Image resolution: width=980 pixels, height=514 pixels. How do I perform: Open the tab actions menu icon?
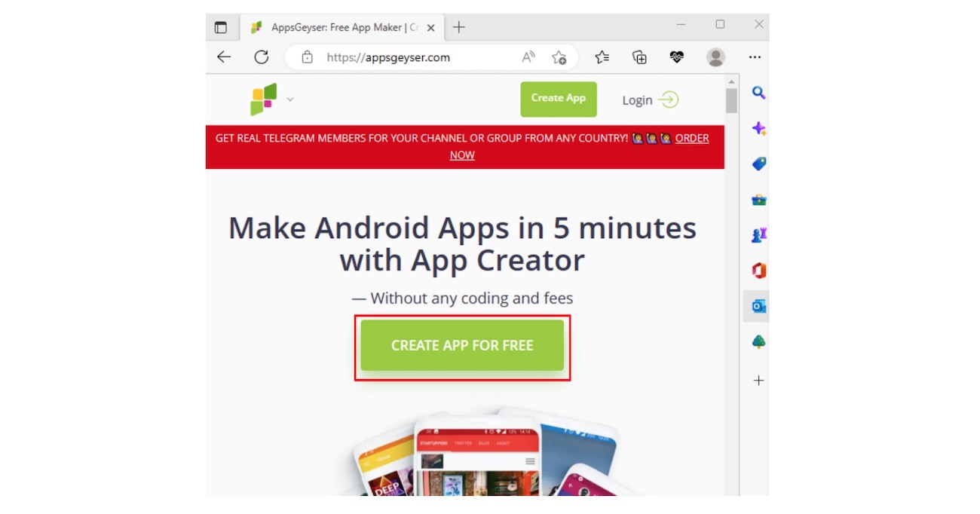click(222, 27)
